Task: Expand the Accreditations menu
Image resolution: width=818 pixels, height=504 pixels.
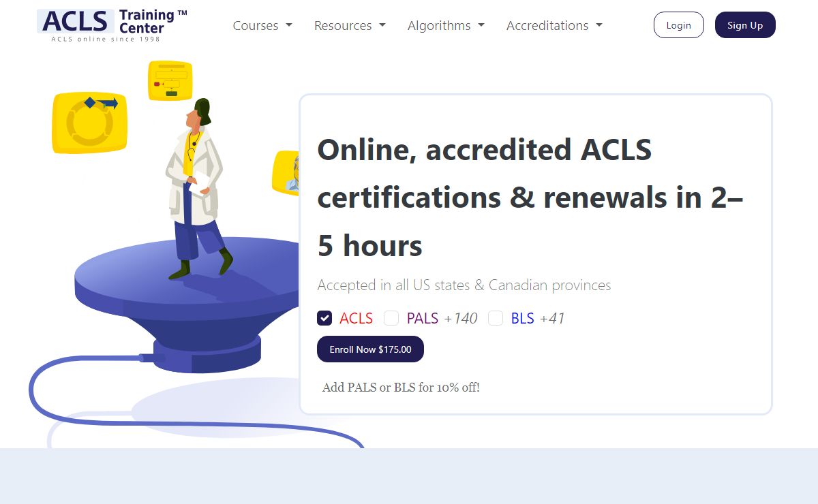Action: click(x=554, y=25)
